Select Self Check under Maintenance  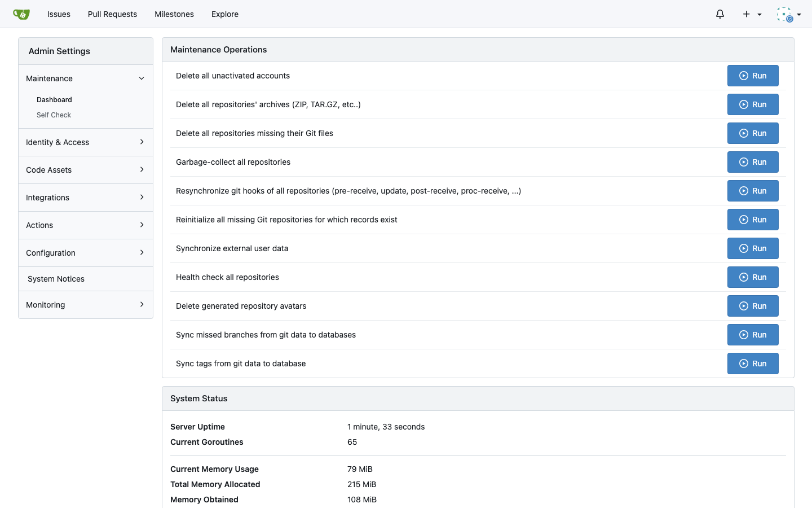click(54, 115)
